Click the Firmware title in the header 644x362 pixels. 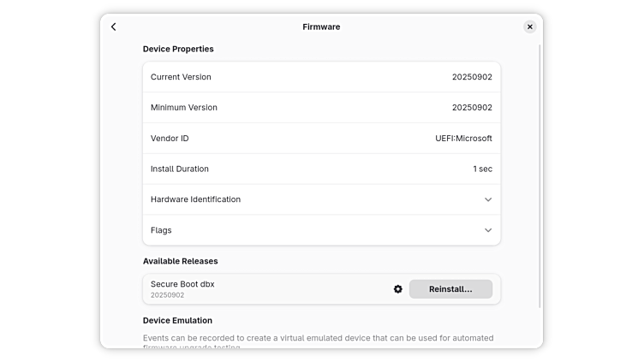pyautogui.click(x=321, y=27)
